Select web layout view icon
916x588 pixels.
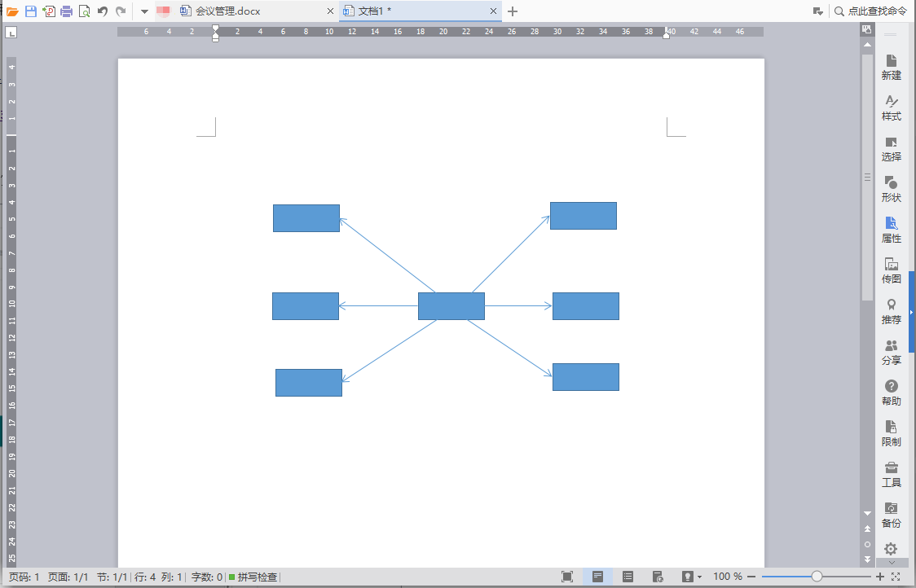tap(658, 577)
